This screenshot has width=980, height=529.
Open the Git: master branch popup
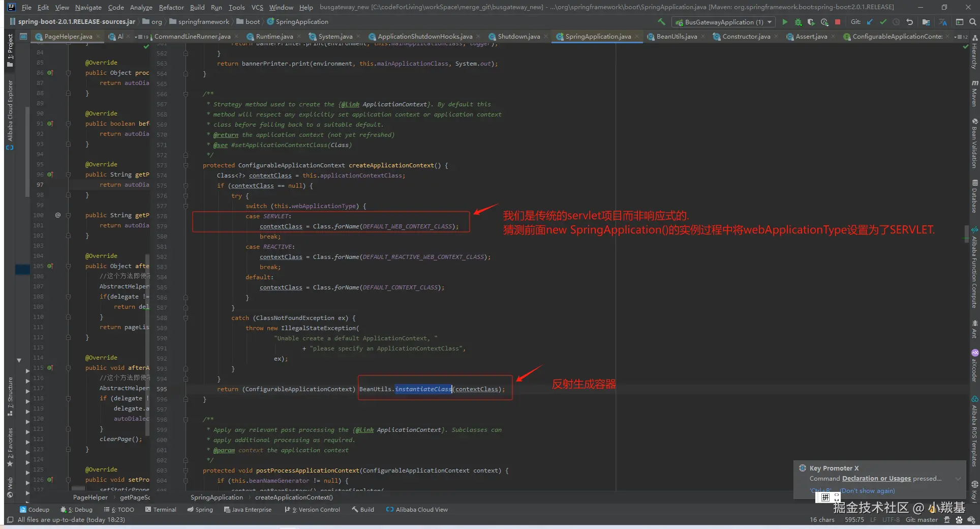[x=922, y=519]
